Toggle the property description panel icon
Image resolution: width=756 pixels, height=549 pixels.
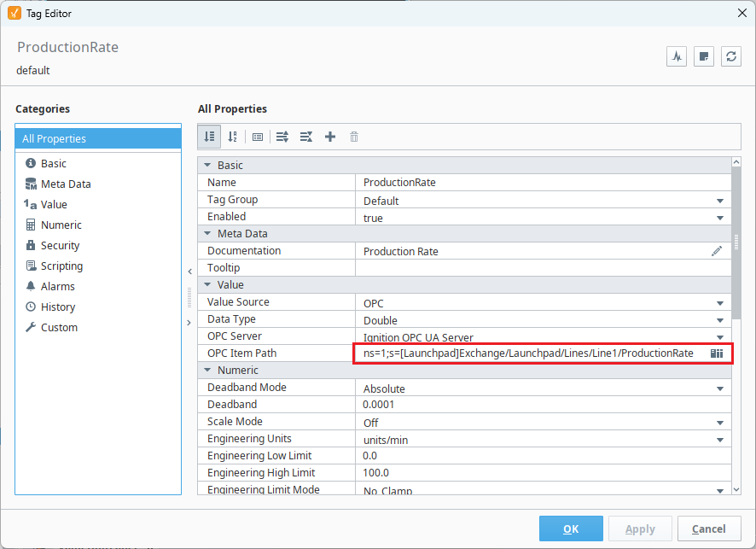pos(258,137)
